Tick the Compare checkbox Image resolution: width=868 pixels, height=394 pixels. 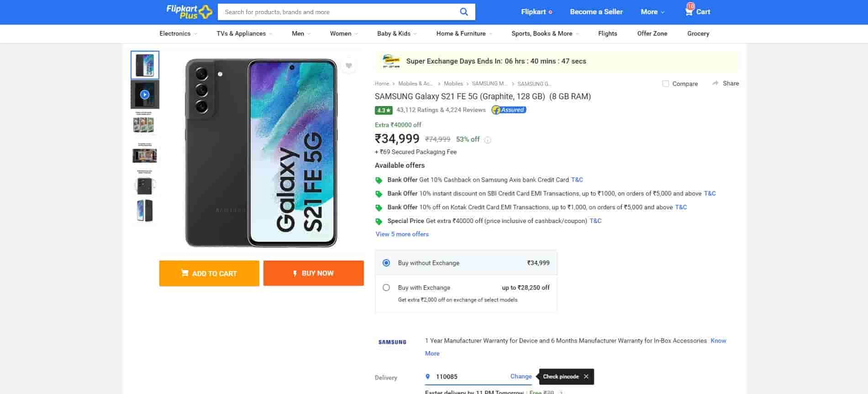coord(666,84)
